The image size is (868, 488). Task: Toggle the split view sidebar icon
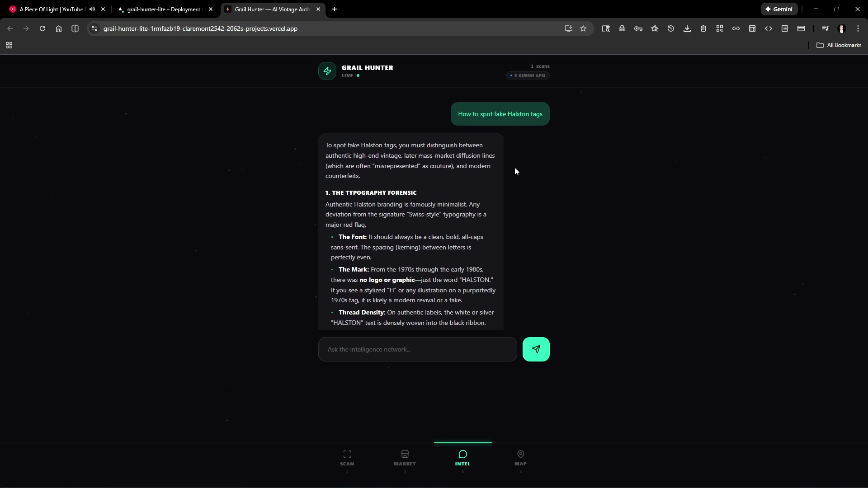75,28
